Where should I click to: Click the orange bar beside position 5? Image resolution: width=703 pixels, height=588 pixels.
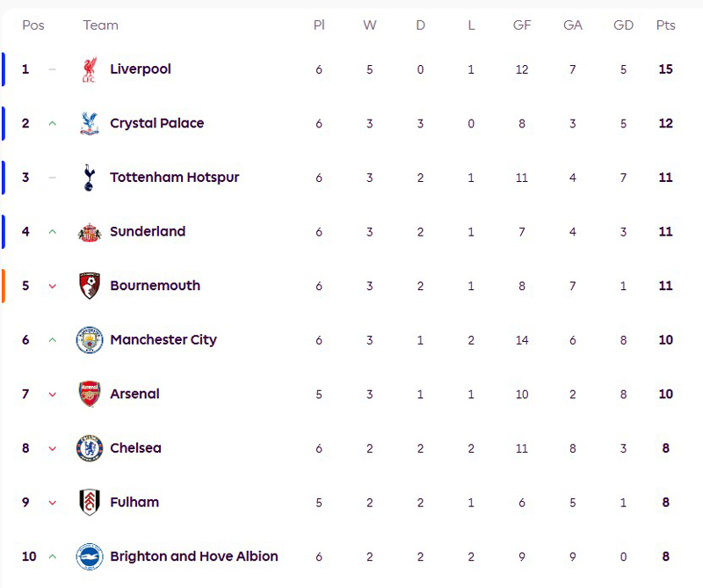click(x=4, y=286)
